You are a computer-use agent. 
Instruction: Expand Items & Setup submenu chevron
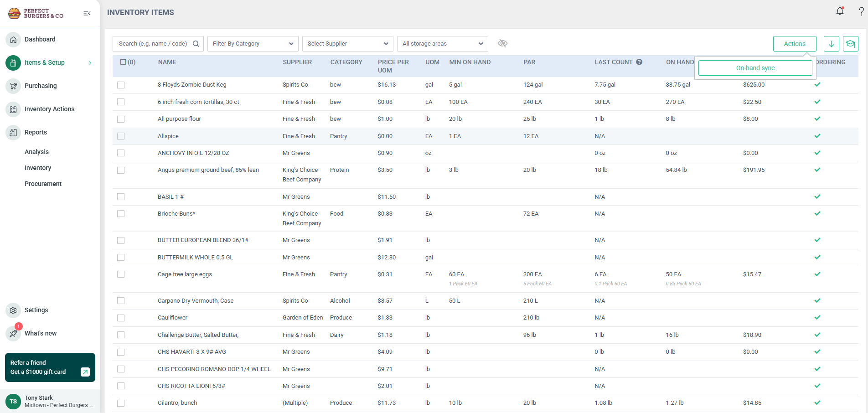click(x=89, y=62)
